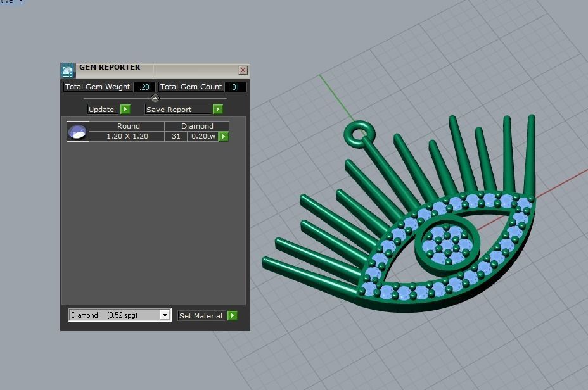Click the Set Material button label
The width and height of the screenshot is (588, 390).
coord(201,316)
